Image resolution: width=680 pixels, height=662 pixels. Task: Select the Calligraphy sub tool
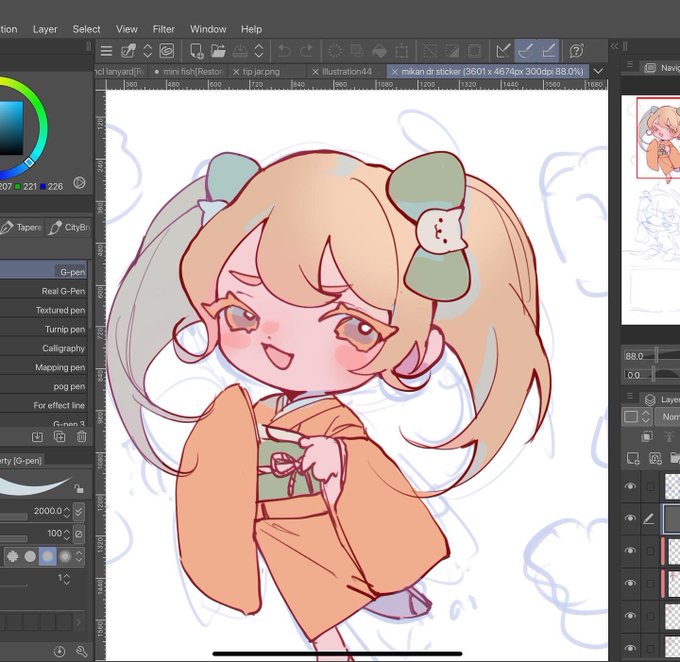pos(43,348)
